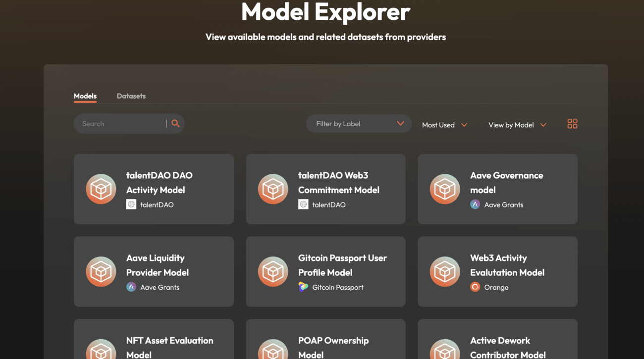Click the cube icon on Aave Governance model
The height and width of the screenshot is (359, 644).
tap(445, 189)
